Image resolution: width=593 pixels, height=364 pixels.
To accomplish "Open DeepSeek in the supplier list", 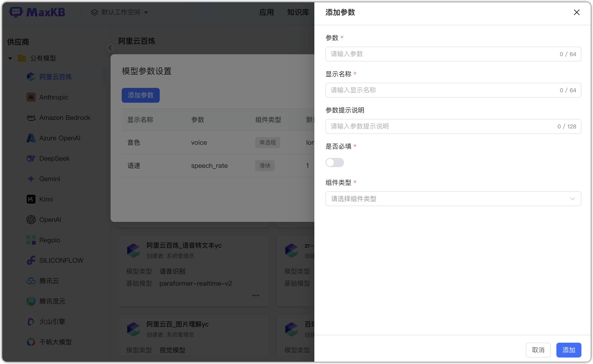I will (55, 158).
